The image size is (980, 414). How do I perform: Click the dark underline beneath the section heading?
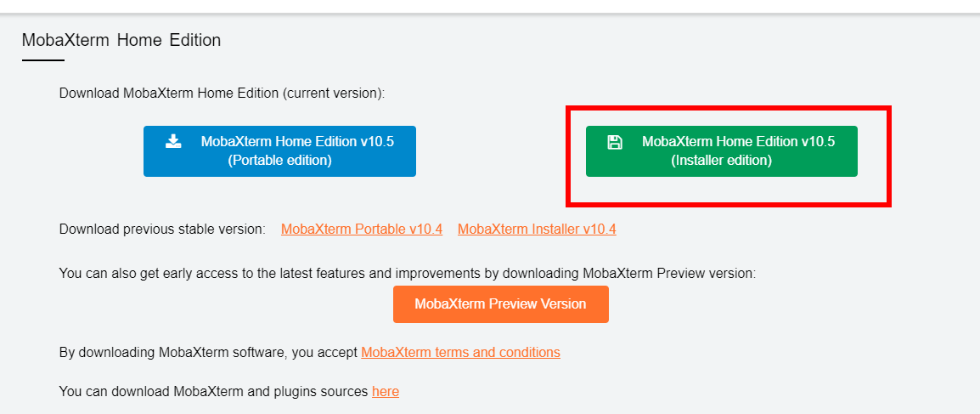(43, 60)
